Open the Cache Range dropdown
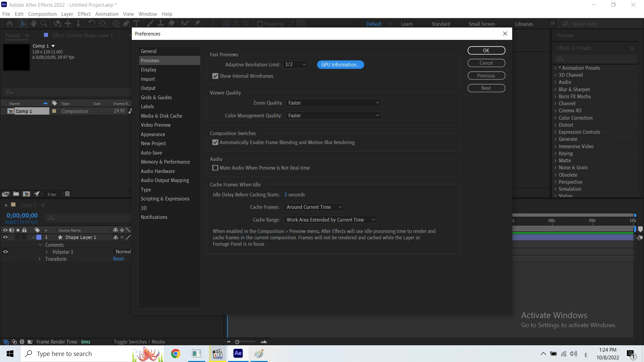Image resolution: width=644 pixels, height=362 pixels. tap(330, 220)
